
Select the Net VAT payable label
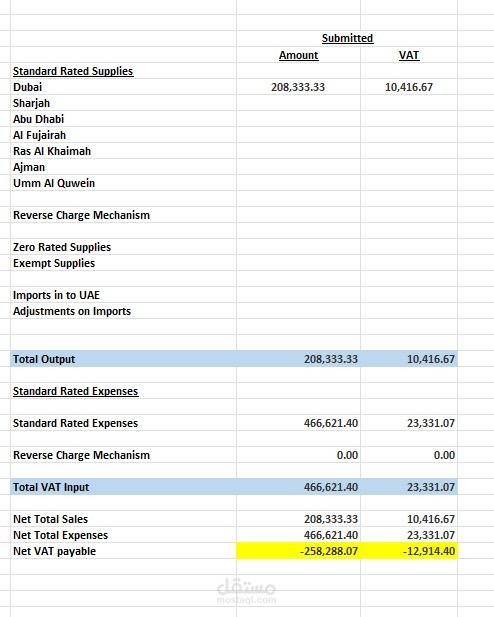(x=55, y=551)
